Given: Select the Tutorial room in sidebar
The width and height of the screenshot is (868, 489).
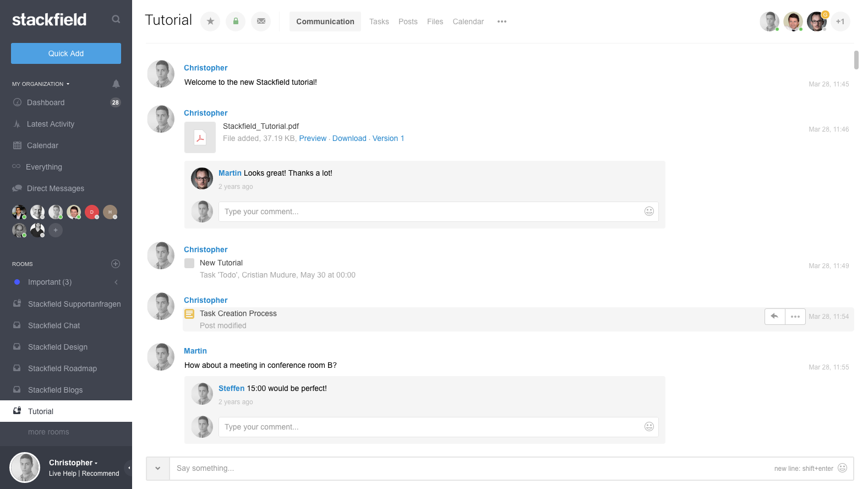Looking at the screenshot, I should pyautogui.click(x=66, y=411).
